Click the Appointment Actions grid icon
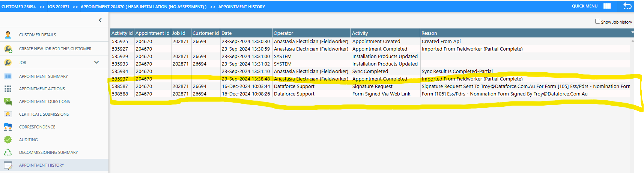Viewport: 644px width, 173px height. click(8, 89)
